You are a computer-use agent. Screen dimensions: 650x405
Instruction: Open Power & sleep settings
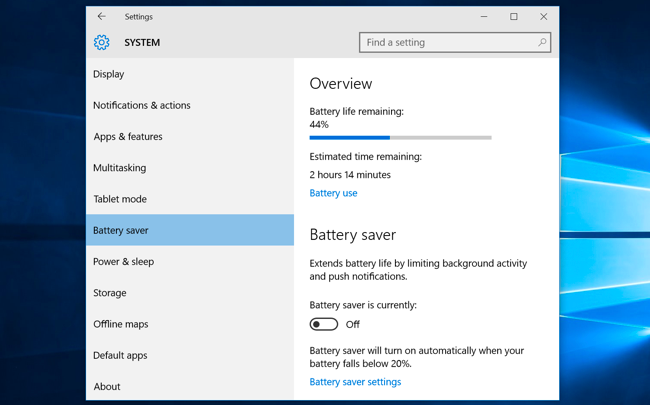click(190, 262)
